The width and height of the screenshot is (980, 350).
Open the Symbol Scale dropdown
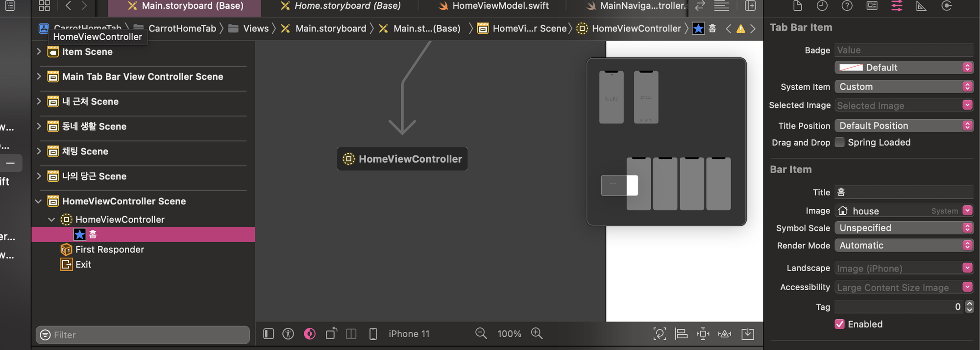[904, 228]
